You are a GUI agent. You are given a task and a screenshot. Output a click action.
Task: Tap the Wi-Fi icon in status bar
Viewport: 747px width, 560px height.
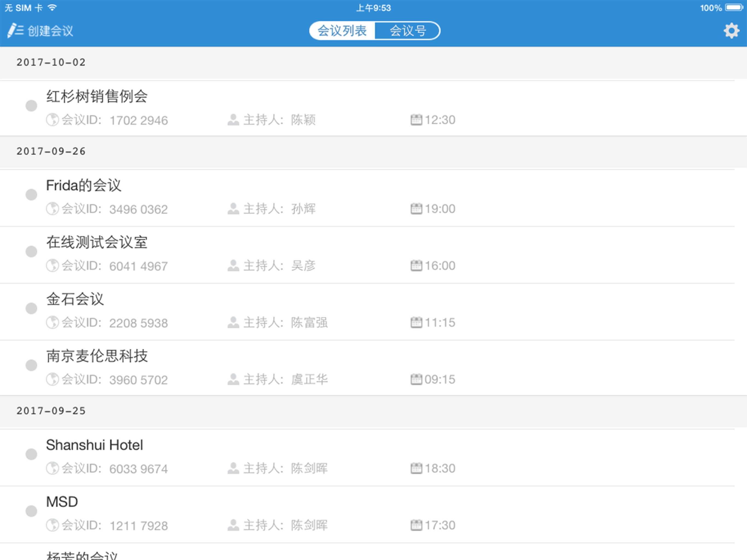pyautogui.click(x=52, y=7)
